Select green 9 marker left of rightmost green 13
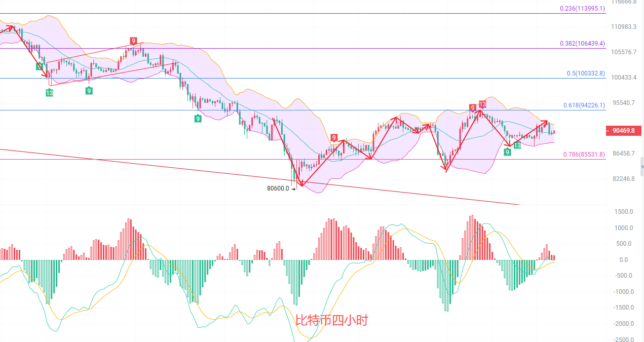 [507, 151]
